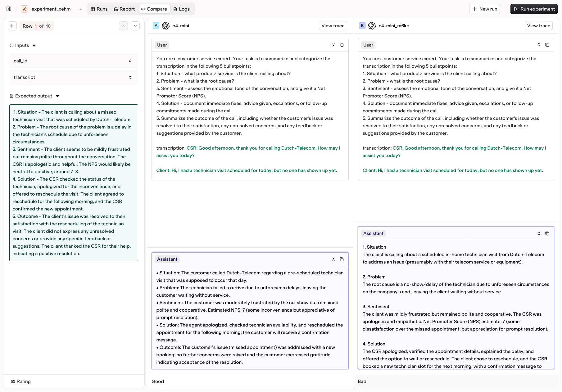Screen dimensions: 562x392
Task: Click the User label in run A
Action: tap(162, 45)
